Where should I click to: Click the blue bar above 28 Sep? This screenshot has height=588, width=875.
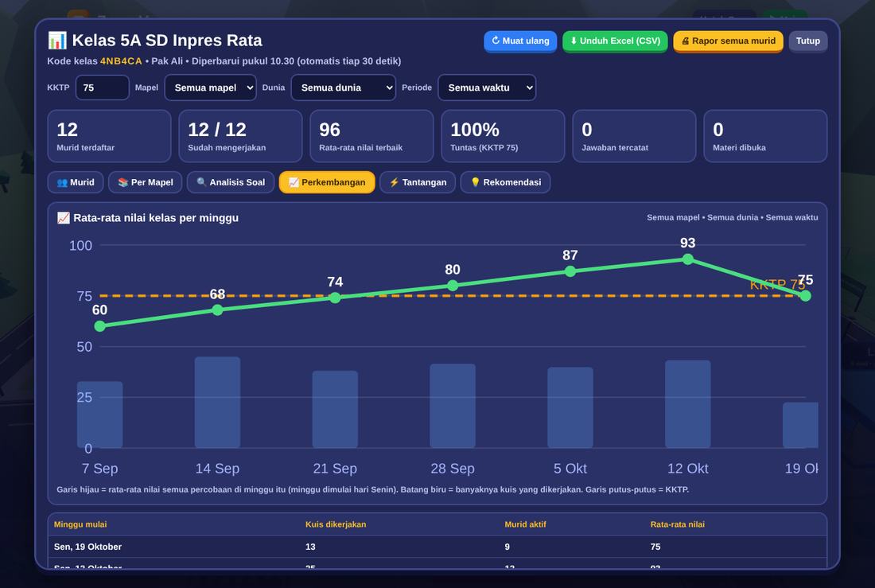453,406
